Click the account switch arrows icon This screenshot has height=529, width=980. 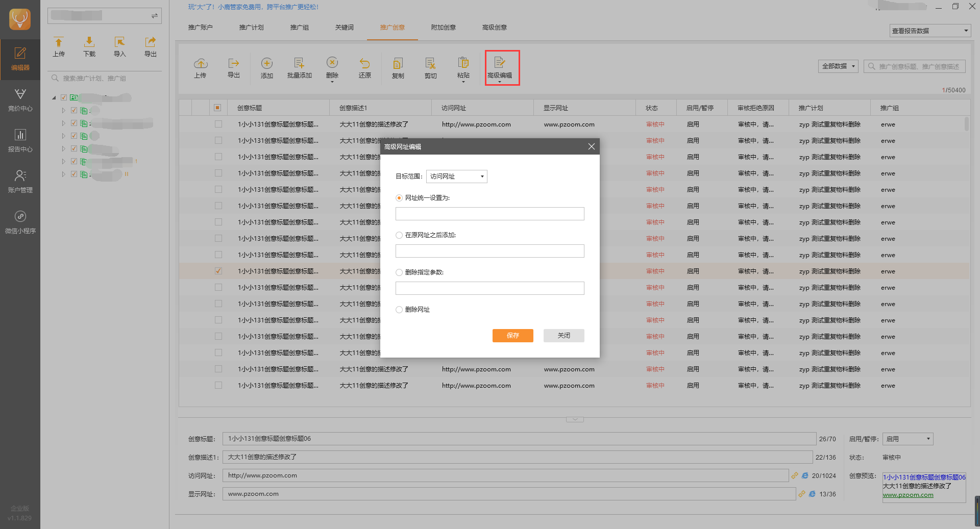tap(155, 16)
